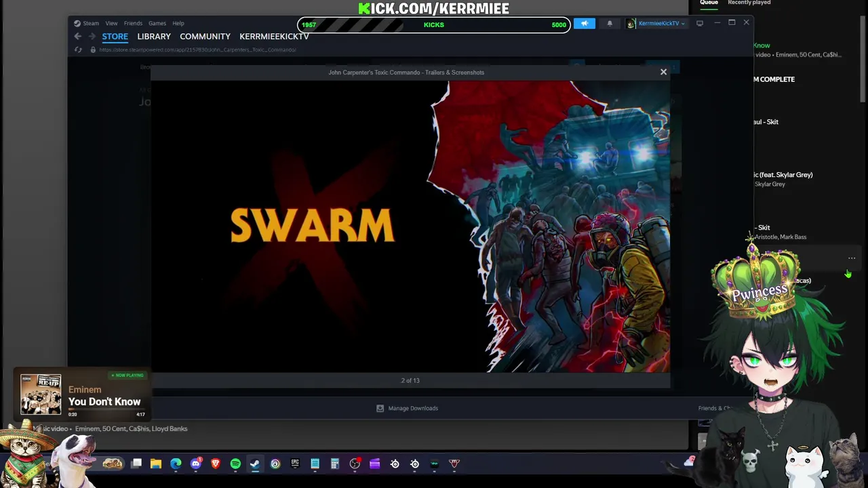The image size is (868, 488).
Task: Open Steam notifications bell
Action: pyautogui.click(x=610, y=24)
